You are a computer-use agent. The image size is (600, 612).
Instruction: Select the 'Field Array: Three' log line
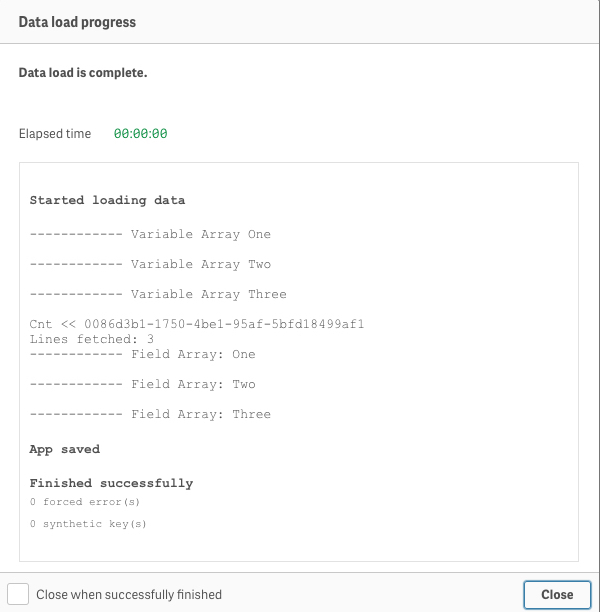click(150, 414)
